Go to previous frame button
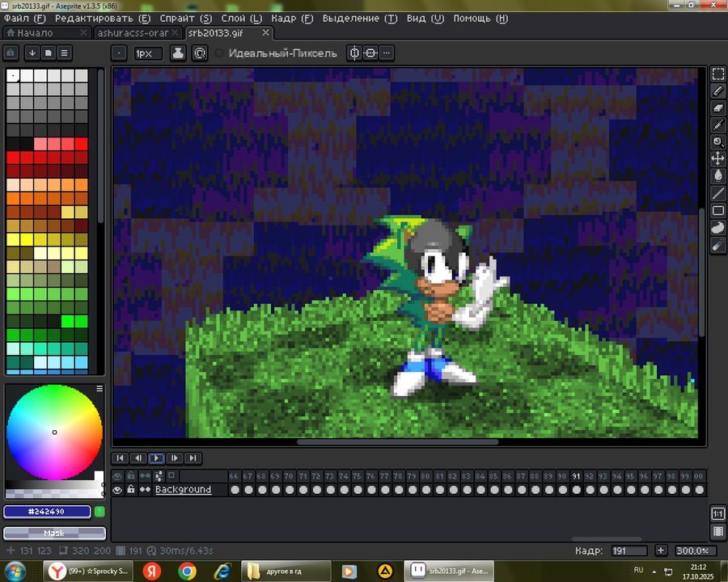Viewport: 728px width, 582px height. coord(138,458)
